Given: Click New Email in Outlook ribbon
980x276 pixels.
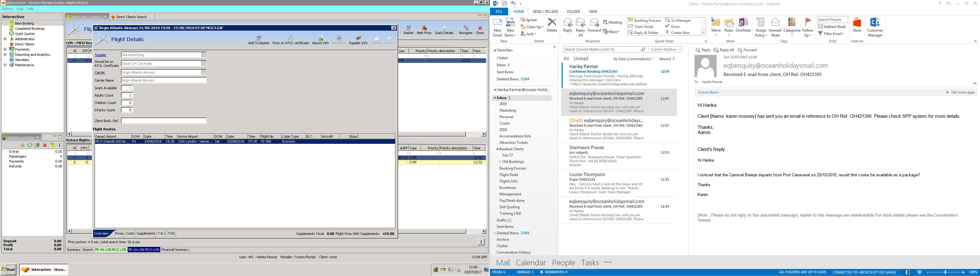Looking at the screenshot, I should 498,28.
